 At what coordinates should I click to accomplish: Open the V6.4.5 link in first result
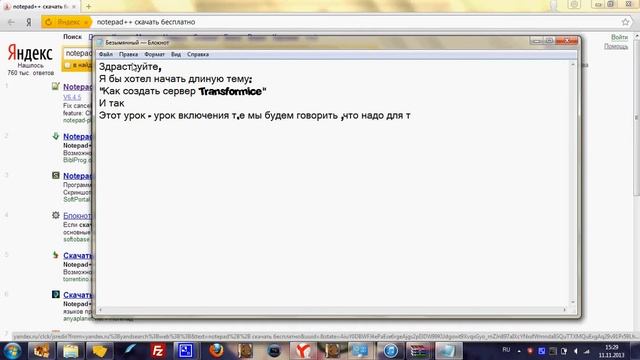72,97
